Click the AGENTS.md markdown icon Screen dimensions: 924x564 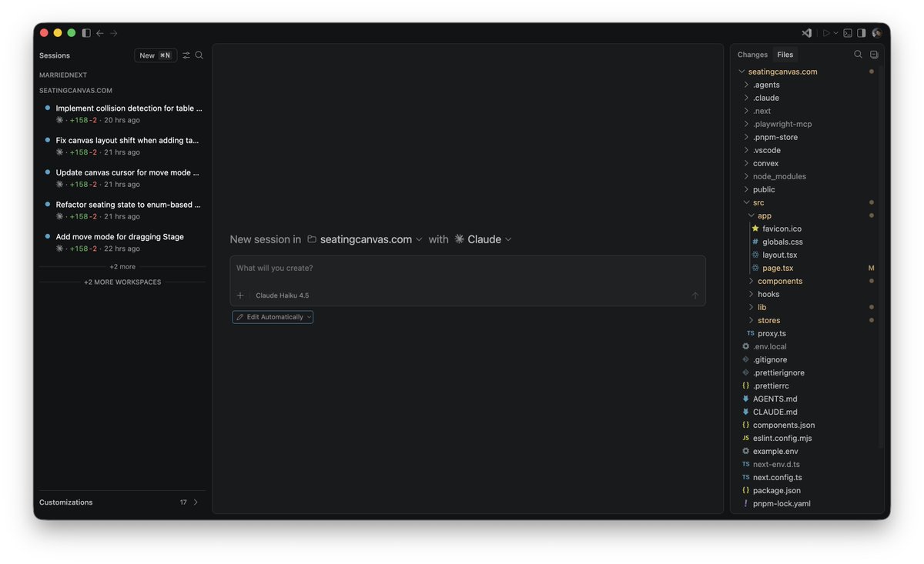745,399
